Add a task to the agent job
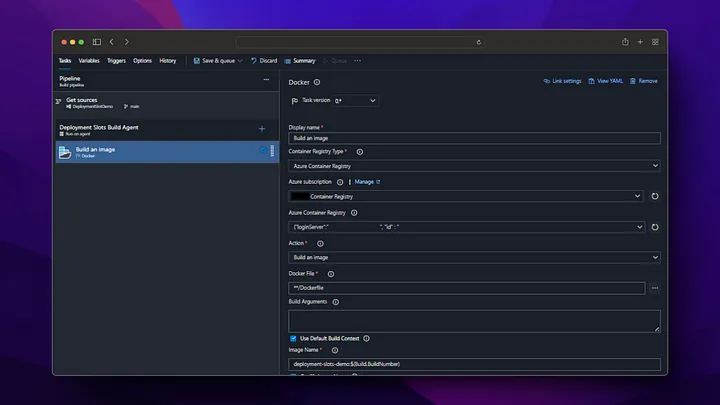720x405 pixels. pos(262,129)
